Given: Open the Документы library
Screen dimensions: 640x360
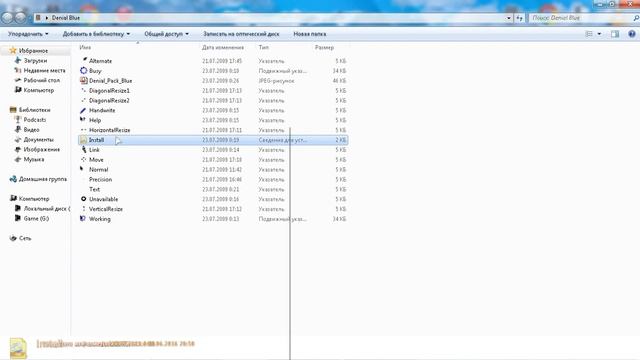Looking at the screenshot, I should 38,140.
